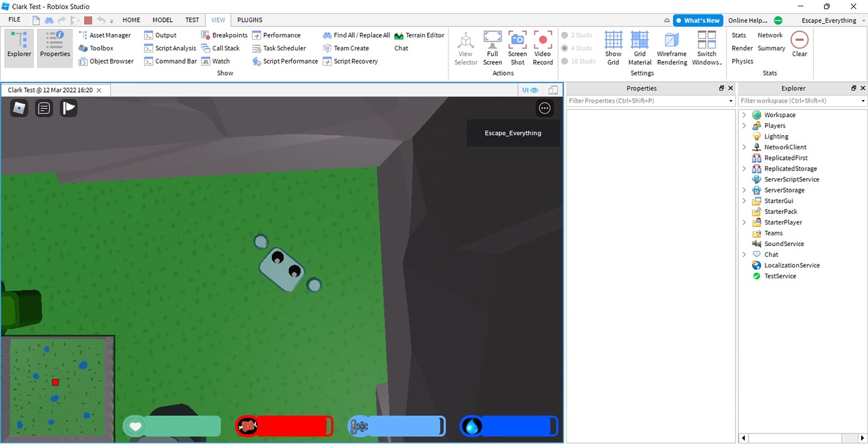Expand the StarterPlayer node
Screen dimensions: 868x448
point(744,222)
